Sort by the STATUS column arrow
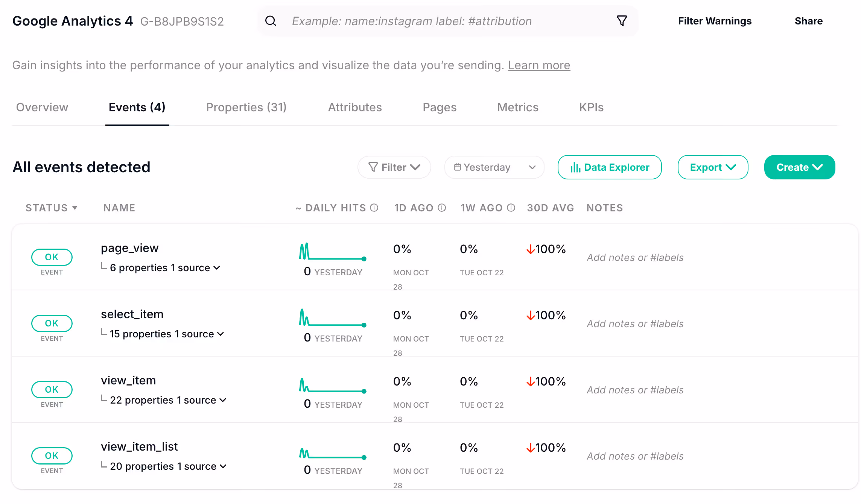 [75, 208]
